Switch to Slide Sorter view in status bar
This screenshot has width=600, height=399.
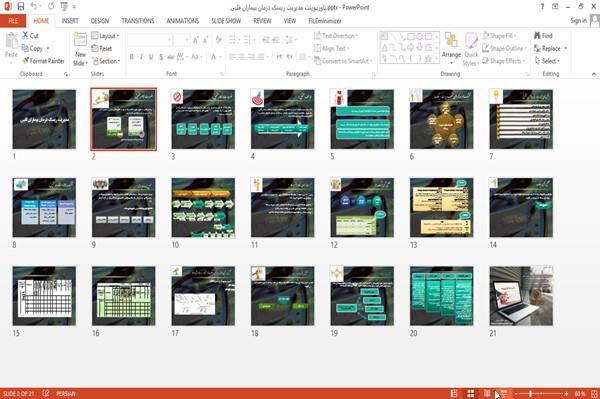pos(470,393)
